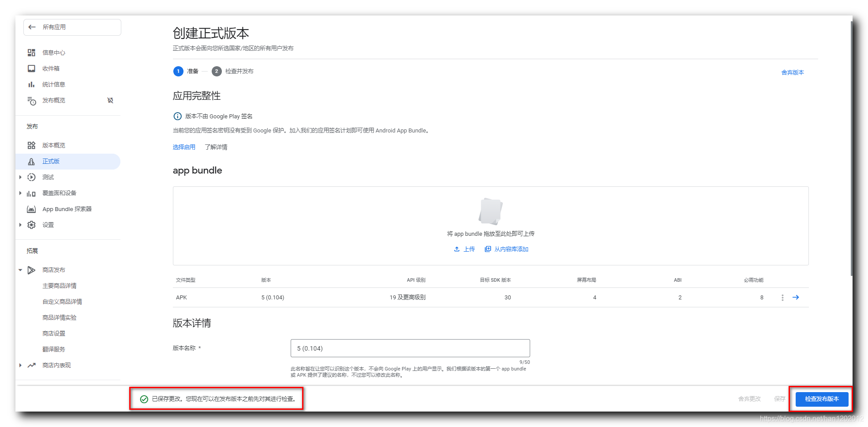The image size is (868, 427).
Task: Open 翻译服务 in sidebar
Action: [x=54, y=349]
